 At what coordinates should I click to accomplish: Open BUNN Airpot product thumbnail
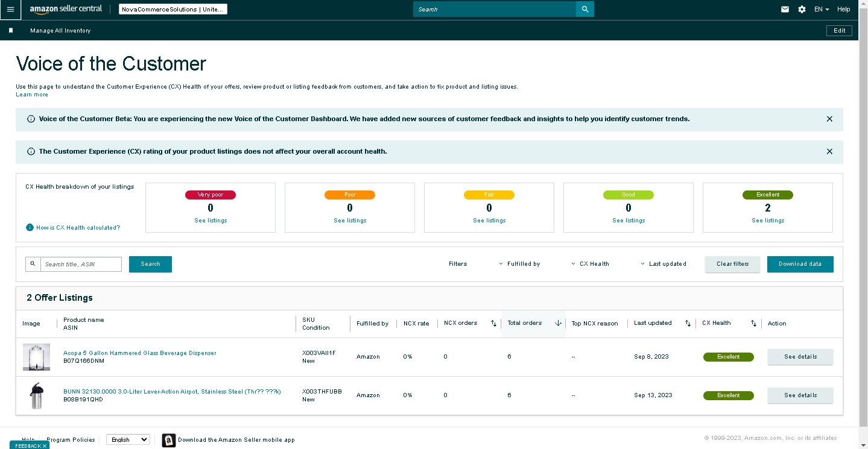(36, 395)
